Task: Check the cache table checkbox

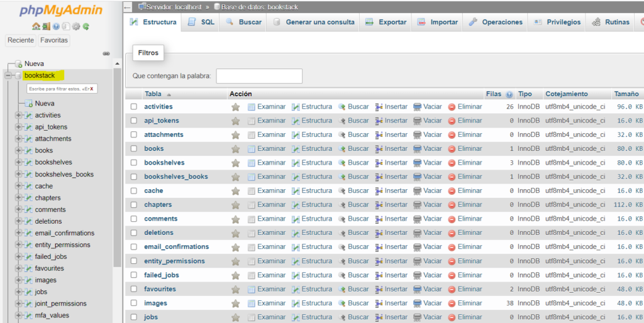Action: click(x=134, y=191)
